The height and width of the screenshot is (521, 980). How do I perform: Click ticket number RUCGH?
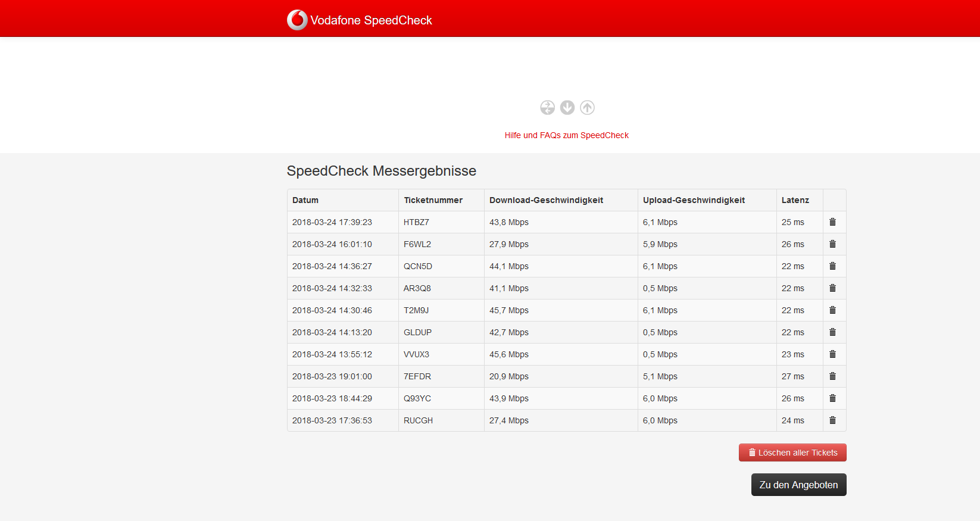tap(419, 420)
